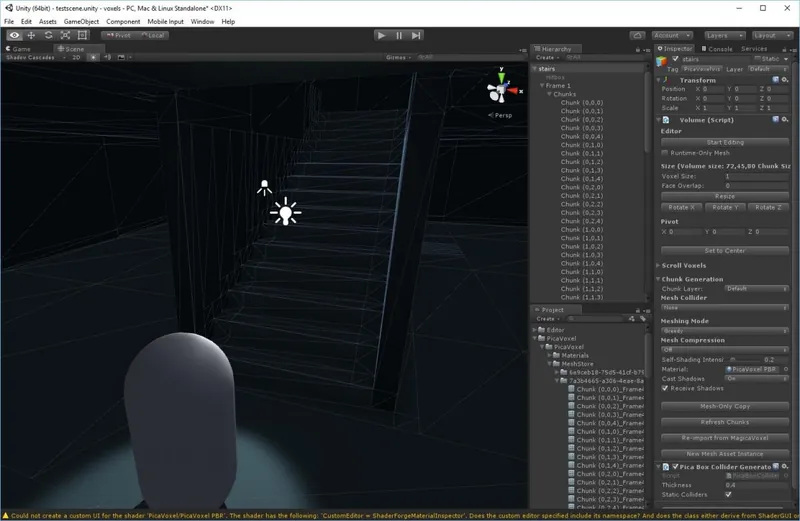
Task: Select the Rect transform tool
Action: click(82, 35)
